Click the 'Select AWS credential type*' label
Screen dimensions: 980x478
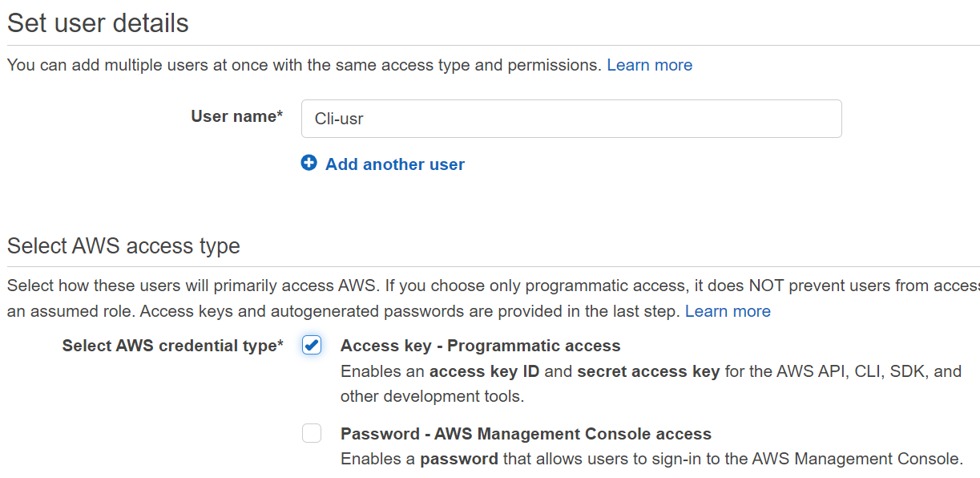(172, 346)
